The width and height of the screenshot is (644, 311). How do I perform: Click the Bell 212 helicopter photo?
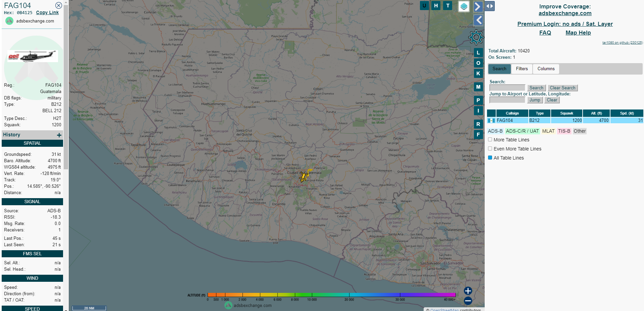coord(33,56)
